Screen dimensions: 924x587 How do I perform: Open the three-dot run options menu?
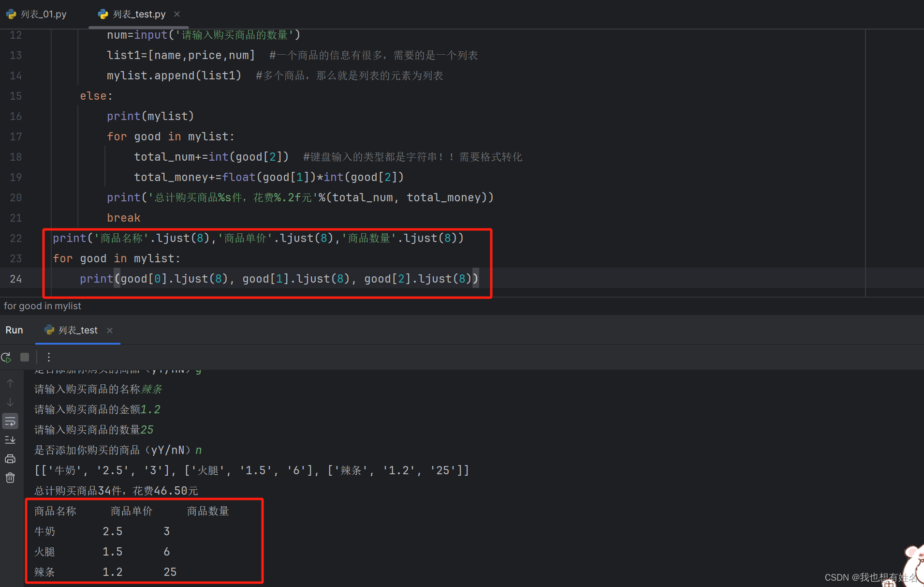point(48,357)
